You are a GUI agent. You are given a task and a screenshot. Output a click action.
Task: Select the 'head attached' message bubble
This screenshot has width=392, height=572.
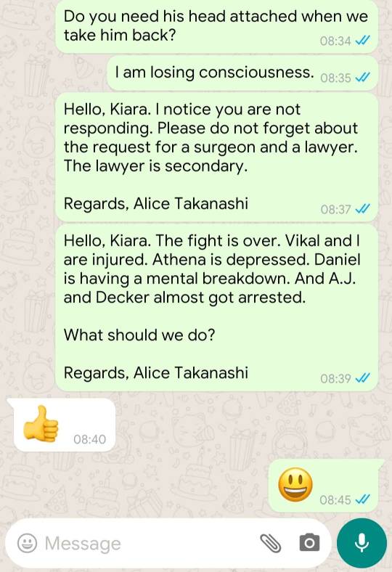pyautogui.click(x=216, y=26)
